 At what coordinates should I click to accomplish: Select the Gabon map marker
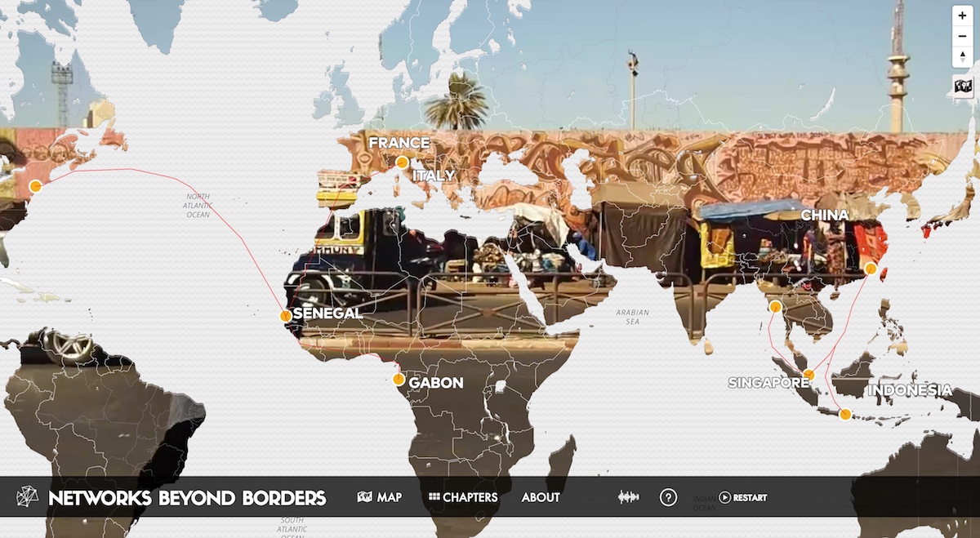(x=399, y=379)
